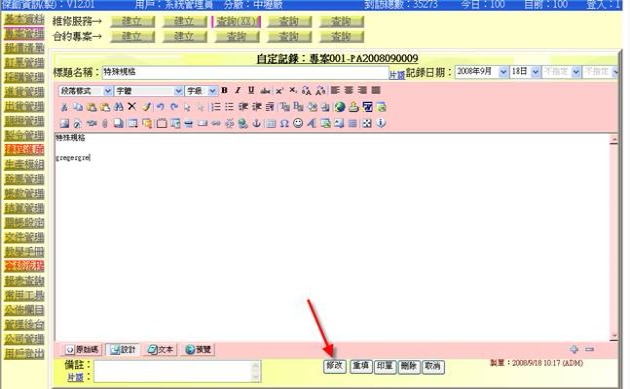Image resolution: width=630 pixels, height=389 pixels.
Task: Click the 修改 modify button
Action: [x=335, y=366]
